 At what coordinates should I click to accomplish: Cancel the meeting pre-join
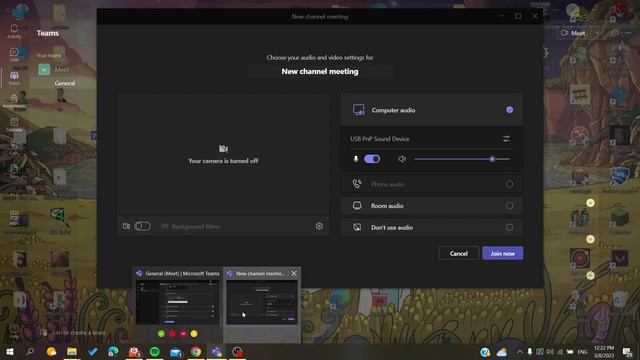click(x=458, y=253)
